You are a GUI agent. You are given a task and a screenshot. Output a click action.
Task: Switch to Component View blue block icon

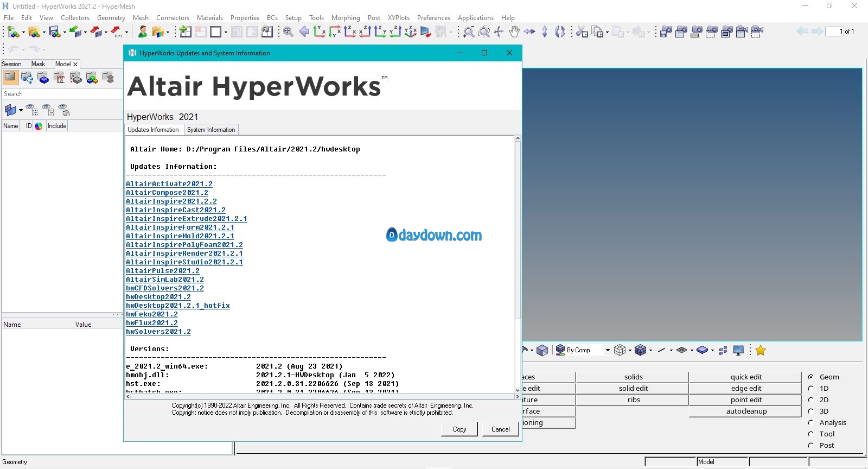tap(43, 78)
